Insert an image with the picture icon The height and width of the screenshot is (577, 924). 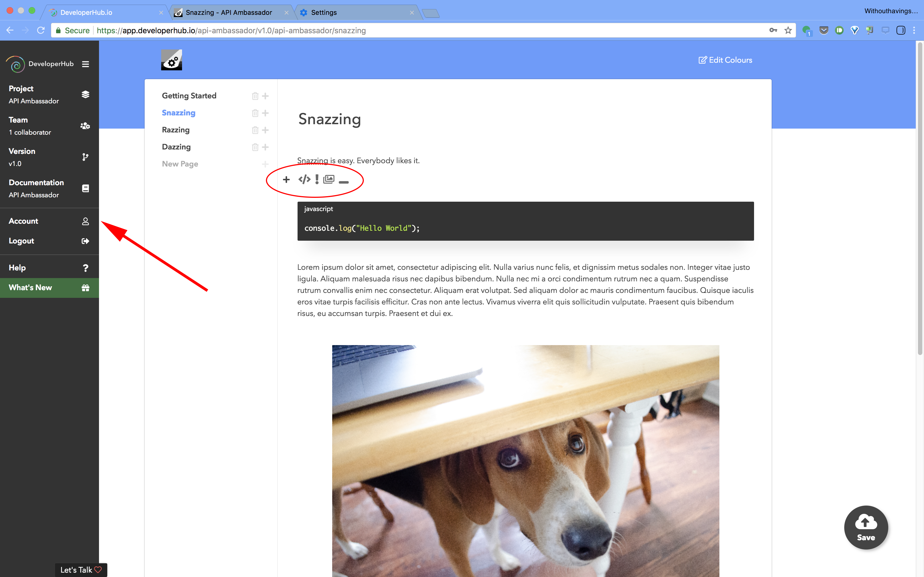(x=329, y=179)
